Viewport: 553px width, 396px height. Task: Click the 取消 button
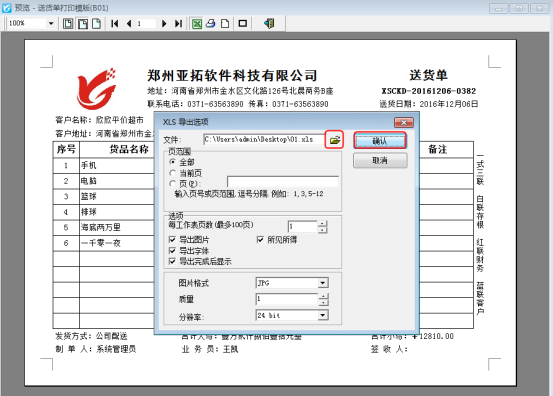[380, 160]
